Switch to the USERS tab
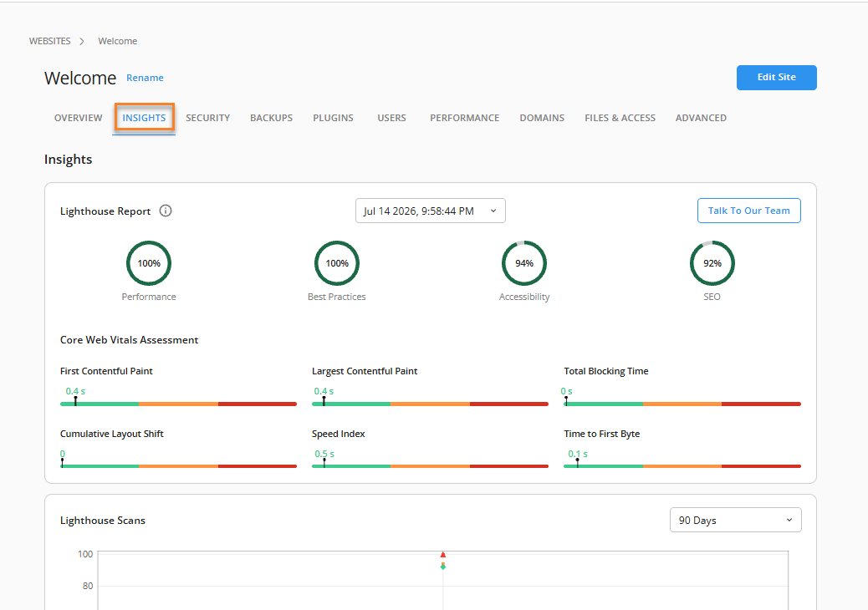 392,118
